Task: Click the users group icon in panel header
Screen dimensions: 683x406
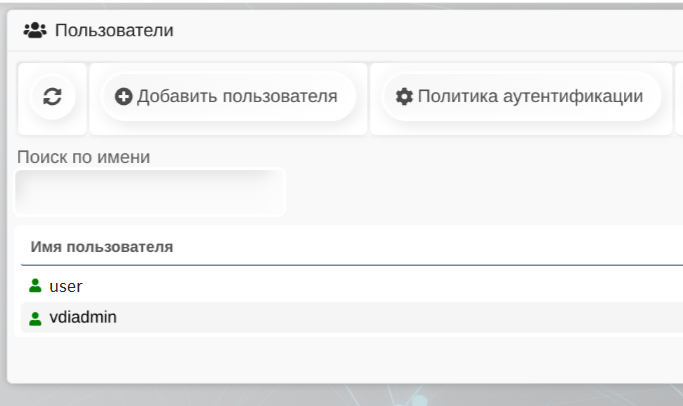Action: [x=35, y=30]
